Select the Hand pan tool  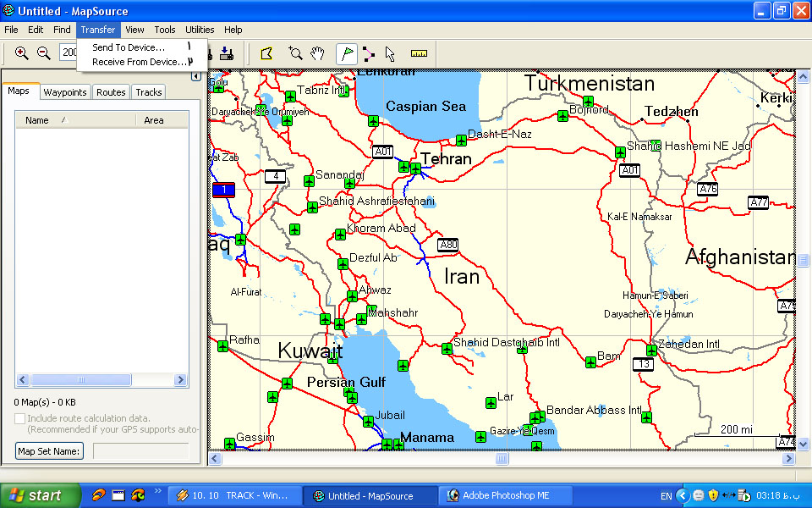(317, 53)
